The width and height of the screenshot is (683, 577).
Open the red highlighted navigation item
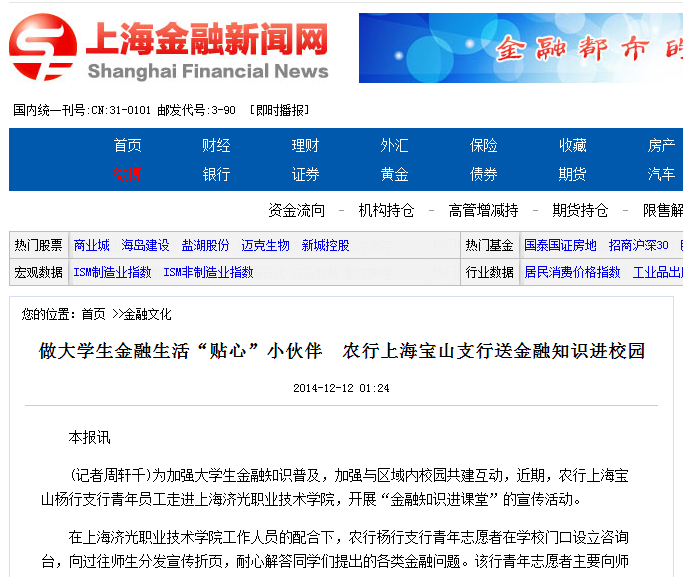(127, 175)
